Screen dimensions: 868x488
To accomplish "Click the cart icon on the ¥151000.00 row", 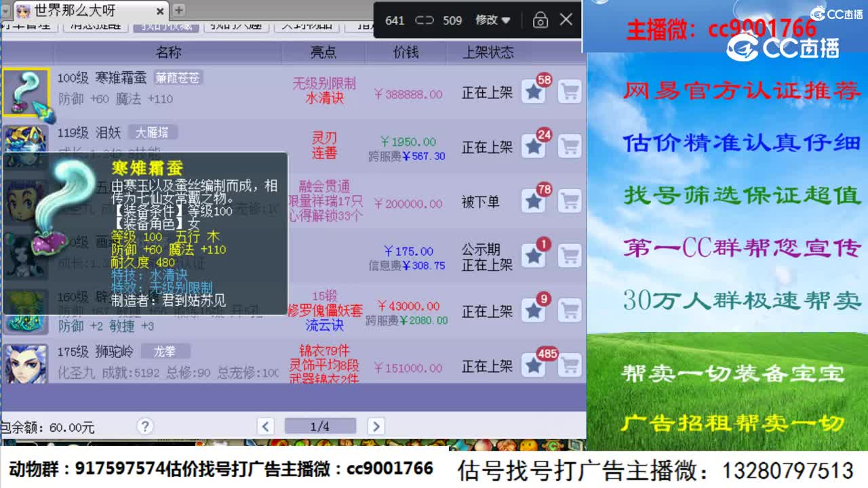I will [570, 366].
